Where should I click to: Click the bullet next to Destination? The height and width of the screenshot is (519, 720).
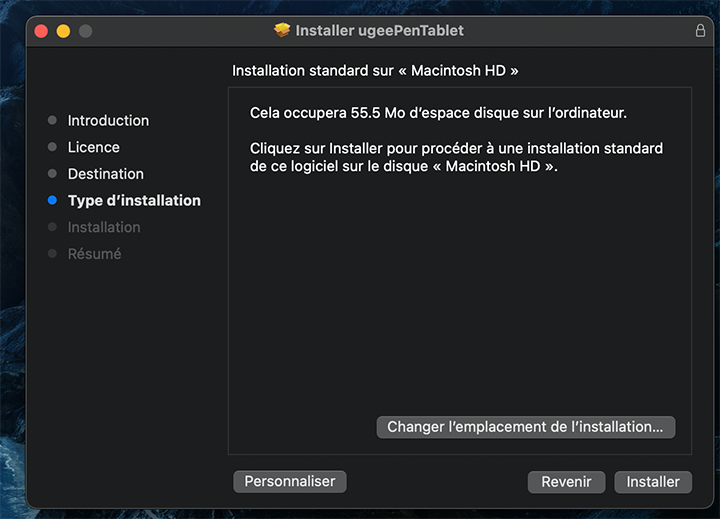click(x=52, y=174)
